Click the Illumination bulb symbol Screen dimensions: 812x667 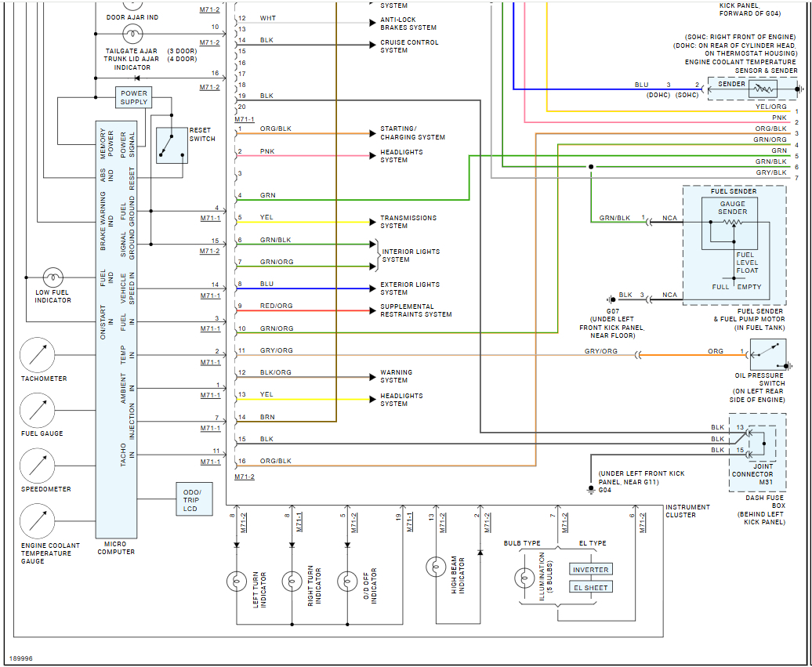524,578
